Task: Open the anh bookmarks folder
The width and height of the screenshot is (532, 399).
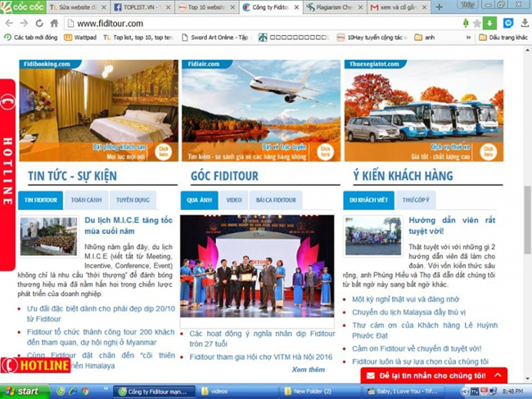Action: pyautogui.click(x=425, y=38)
